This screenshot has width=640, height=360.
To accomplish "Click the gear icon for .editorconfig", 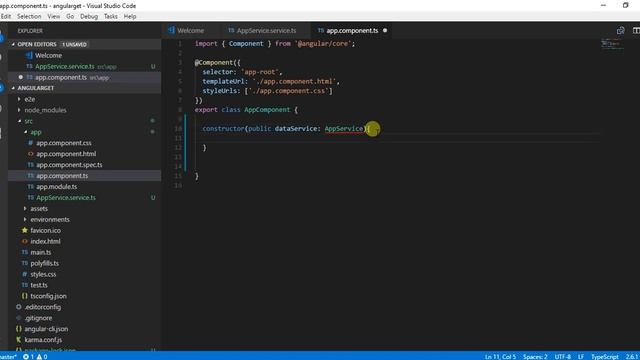I will [x=18, y=307].
